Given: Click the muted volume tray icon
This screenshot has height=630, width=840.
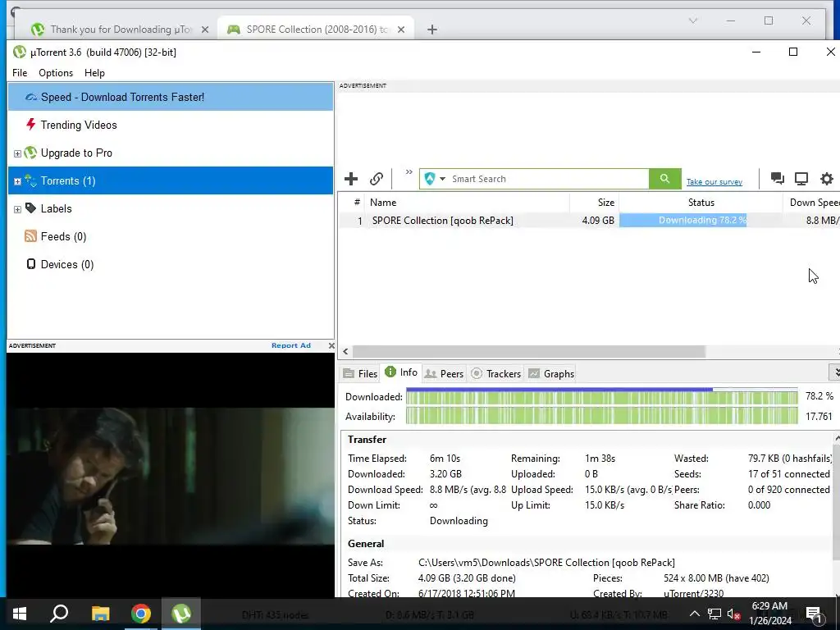Looking at the screenshot, I should [733, 614].
